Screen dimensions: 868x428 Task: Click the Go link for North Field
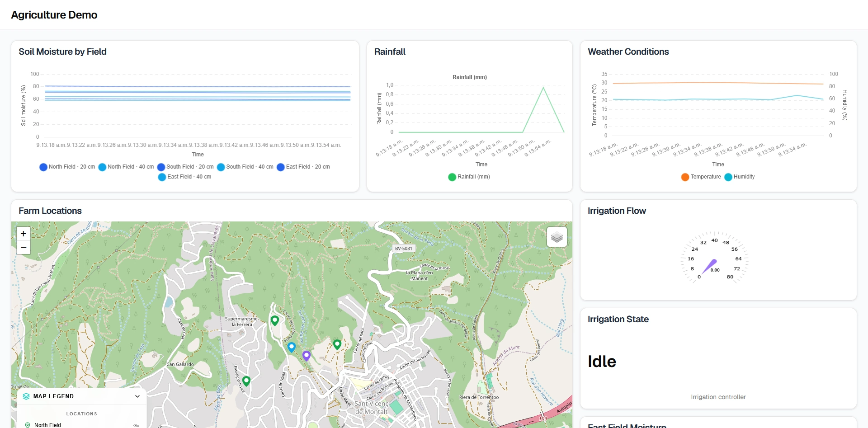tap(136, 425)
